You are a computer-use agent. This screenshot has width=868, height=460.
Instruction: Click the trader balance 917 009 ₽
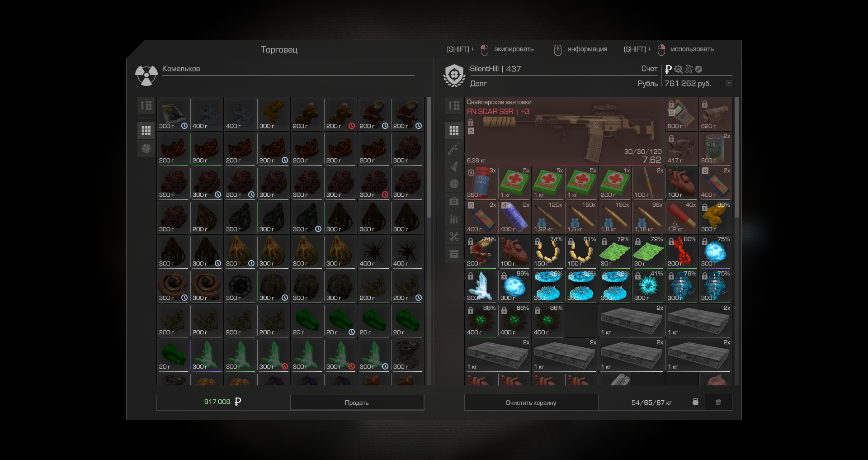pyautogui.click(x=222, y=402)
